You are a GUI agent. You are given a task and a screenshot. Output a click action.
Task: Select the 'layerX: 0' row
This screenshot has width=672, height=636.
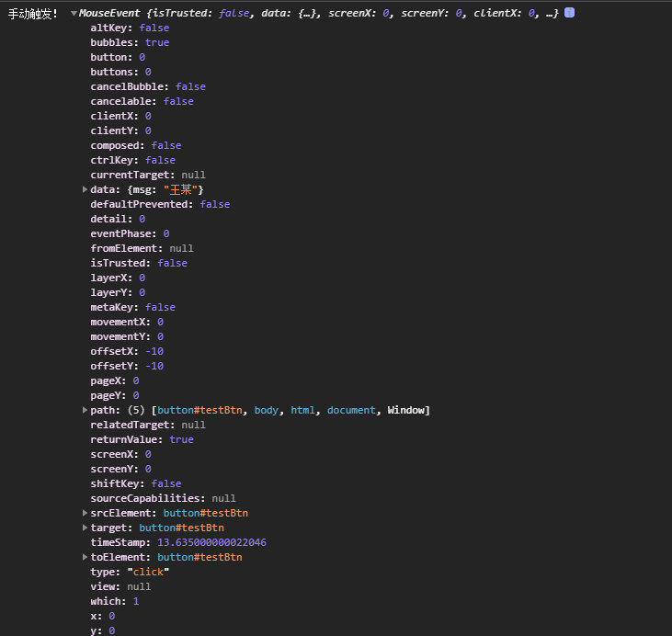tap(118, 278)
